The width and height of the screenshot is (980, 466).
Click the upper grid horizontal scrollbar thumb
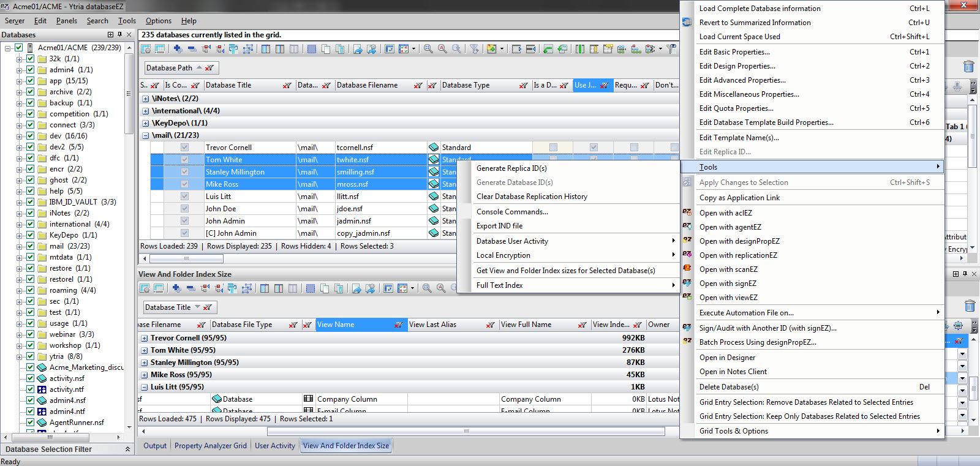click(x=186, y=258)
